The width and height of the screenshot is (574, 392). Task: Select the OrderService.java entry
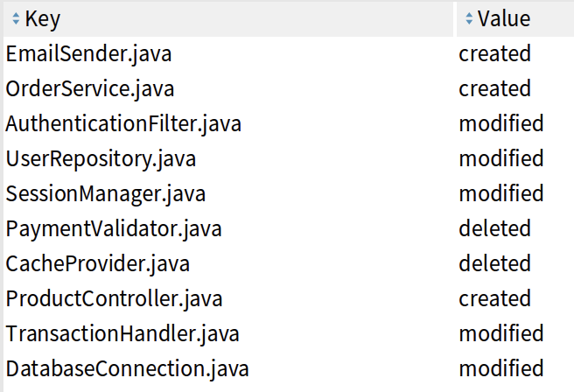(90, 88)
